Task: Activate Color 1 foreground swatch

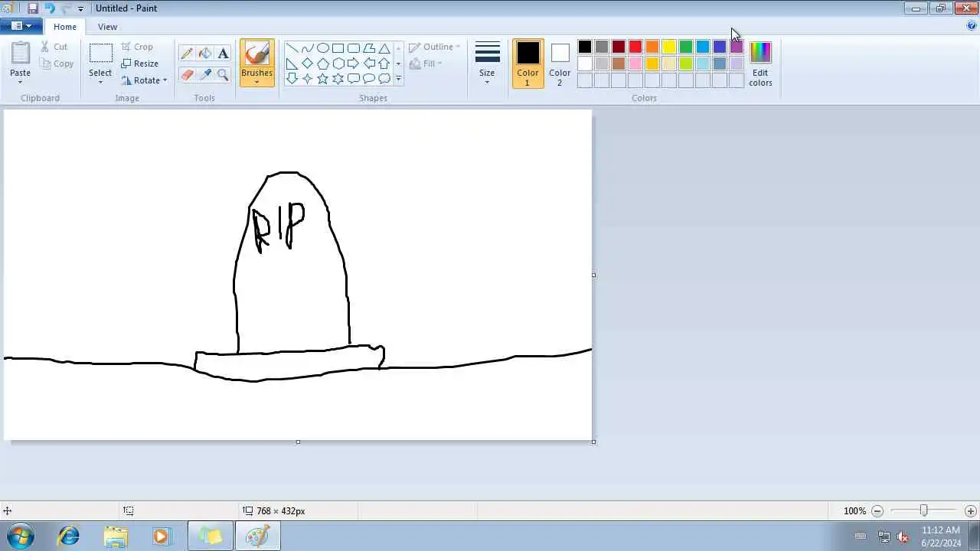Action: pyautogui.click(x=528, y=63)
